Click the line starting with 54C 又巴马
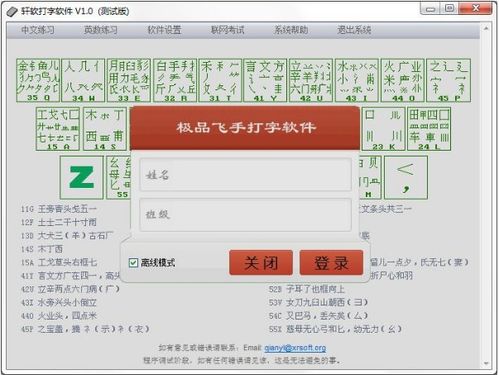499x375 pixels. point(318,316)
